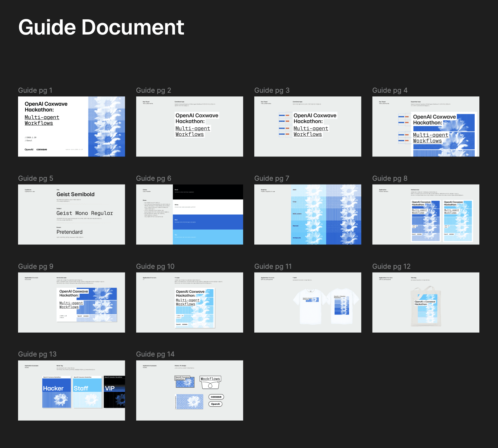Click the 'Guide pg 2' frame label

(x=153, y=90)
